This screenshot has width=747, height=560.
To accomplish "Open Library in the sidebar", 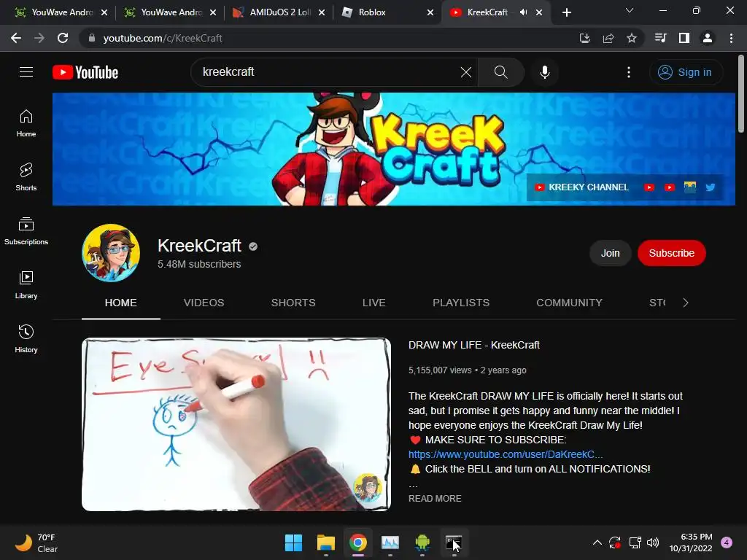I will pos(26,285).
